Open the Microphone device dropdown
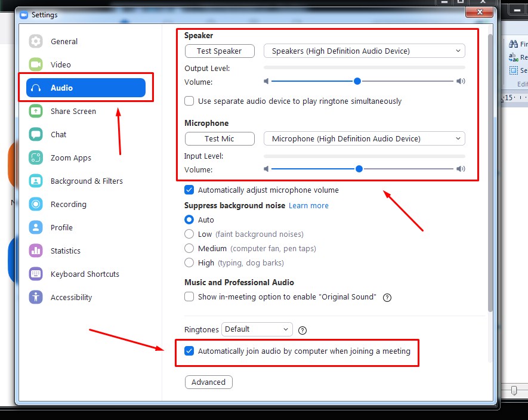The image size is (528, 420). tap(365, 138)
